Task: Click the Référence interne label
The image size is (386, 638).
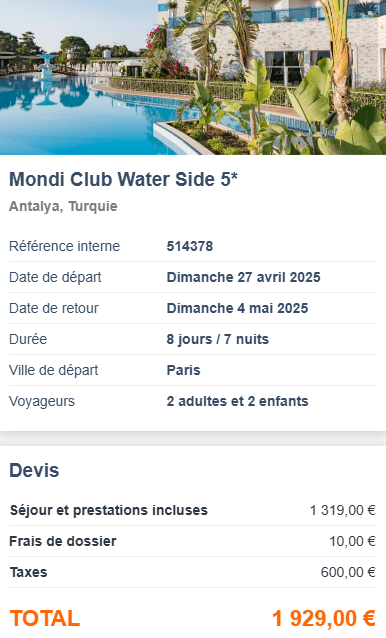Action: (x=64, y=246)
